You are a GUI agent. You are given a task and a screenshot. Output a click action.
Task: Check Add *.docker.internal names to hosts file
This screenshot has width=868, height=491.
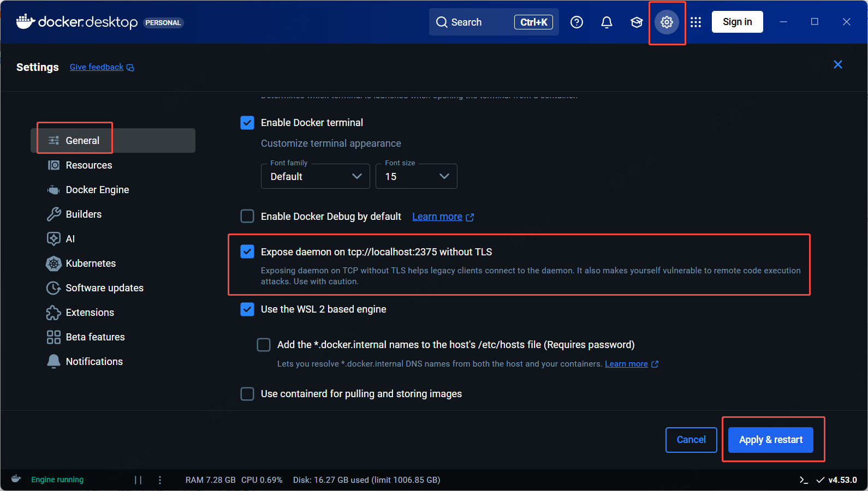264,345
